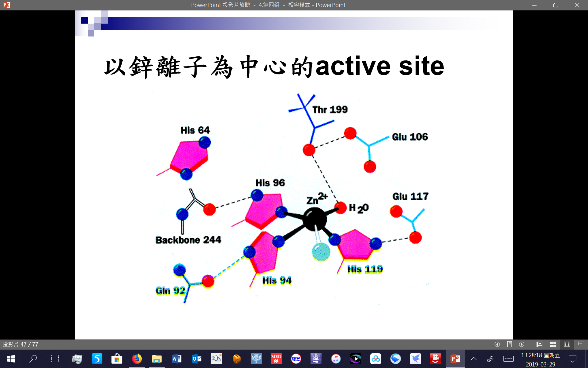Viewport: 588px width, 368px height.
Task: Toggle the touch keyboard tray icon
Action: pyautogui.click(x=508, y=358)
